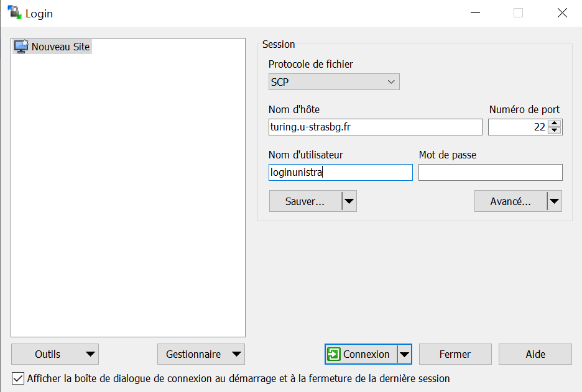Click the Aide button
582x392 pixels.
click(535, 354)
